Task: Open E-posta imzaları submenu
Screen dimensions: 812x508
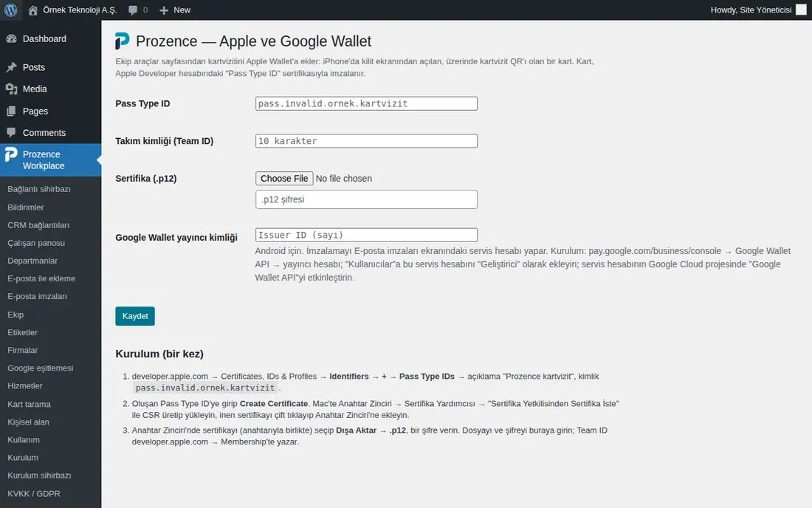Action: (38, 296)
